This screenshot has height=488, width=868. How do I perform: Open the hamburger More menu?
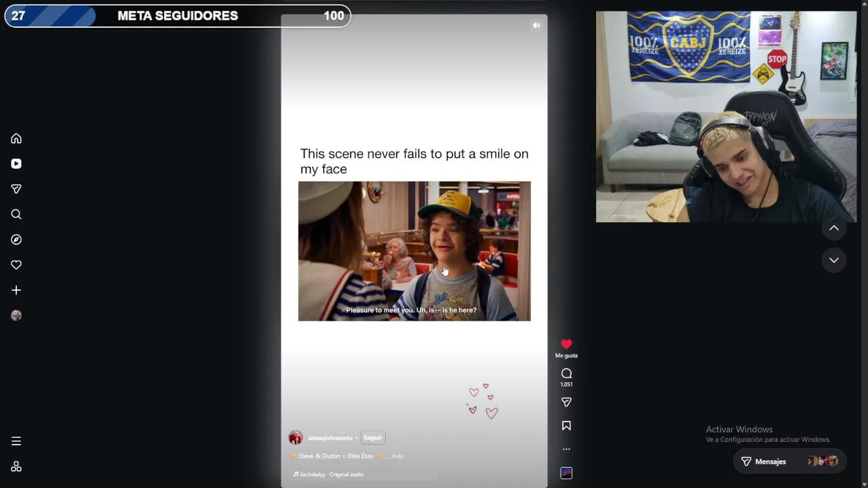tap(16, 441)
